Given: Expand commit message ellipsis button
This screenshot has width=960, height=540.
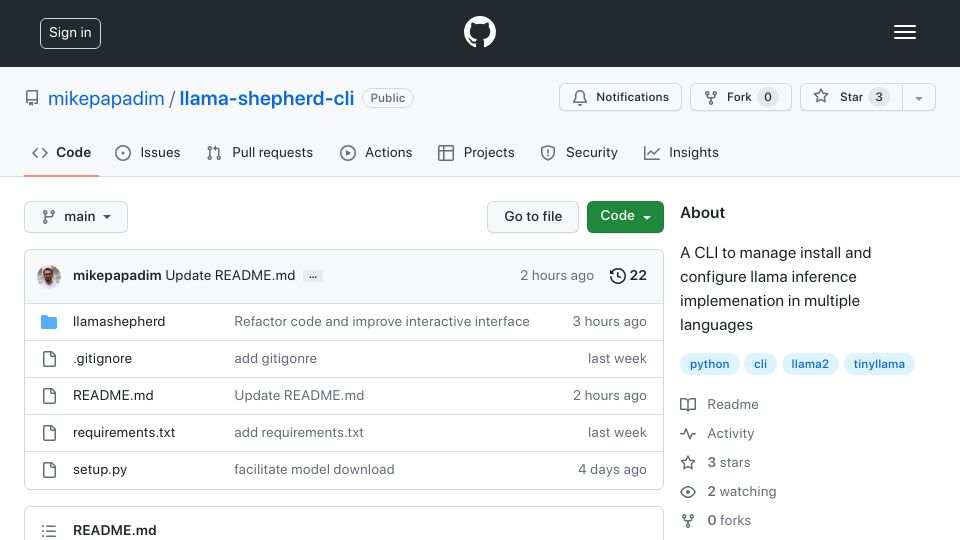Looking at the screenshot, I should coord(313,276).
